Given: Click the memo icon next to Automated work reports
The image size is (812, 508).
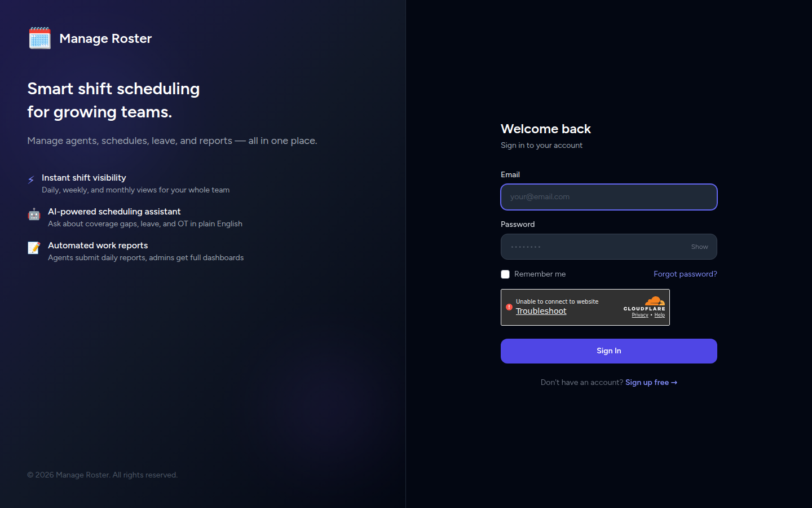Looking at the screenshot, I should click(34, 247).
